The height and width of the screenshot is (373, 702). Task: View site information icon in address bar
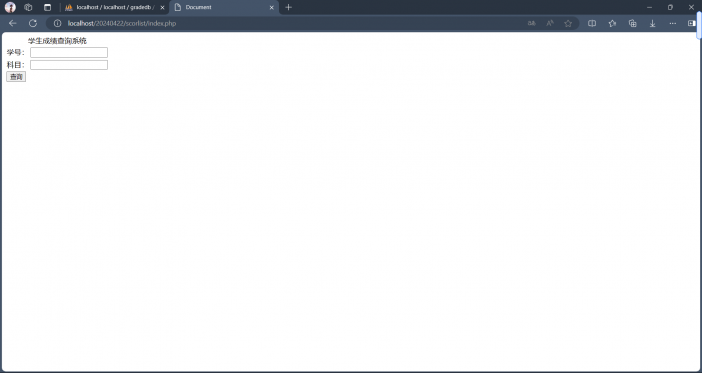[57, 23]
